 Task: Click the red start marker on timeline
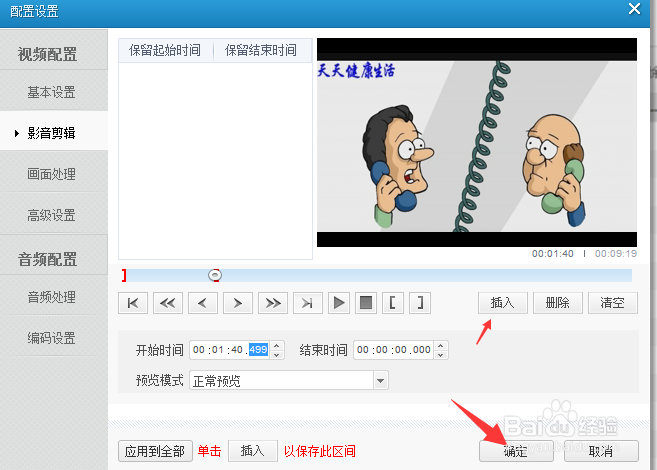click(x=124, y=275)
